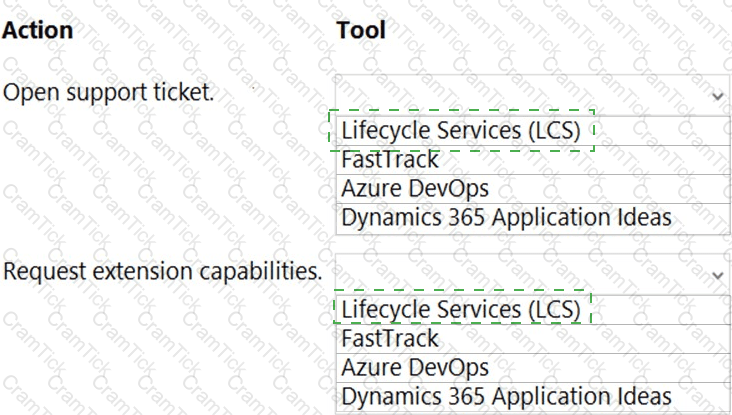Viewport: 732px width, 415px height.
Task: Choose FastTrack in the Open support ticket list
Action: click(x=389, y=159)
